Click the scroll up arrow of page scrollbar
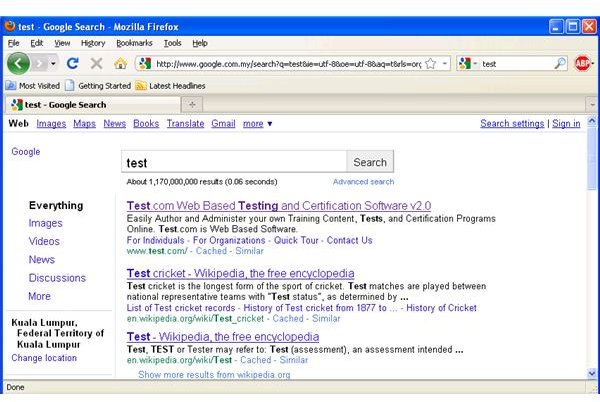This screenshot has height=402, width=600. click(x=592, y=122)
